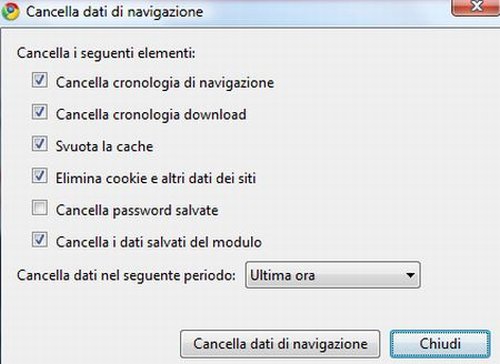Toggle Cancella cronologia download checkbox
Screen dimensions: 500x364
pos(40,112)
